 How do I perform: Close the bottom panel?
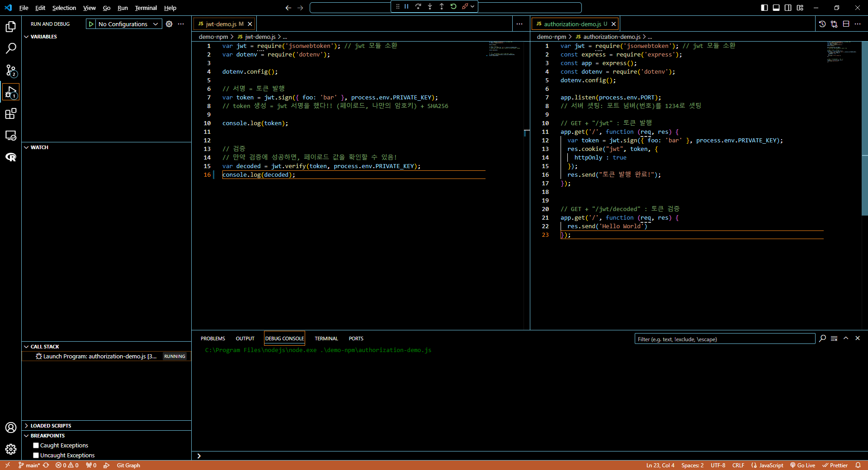point(858,338)
